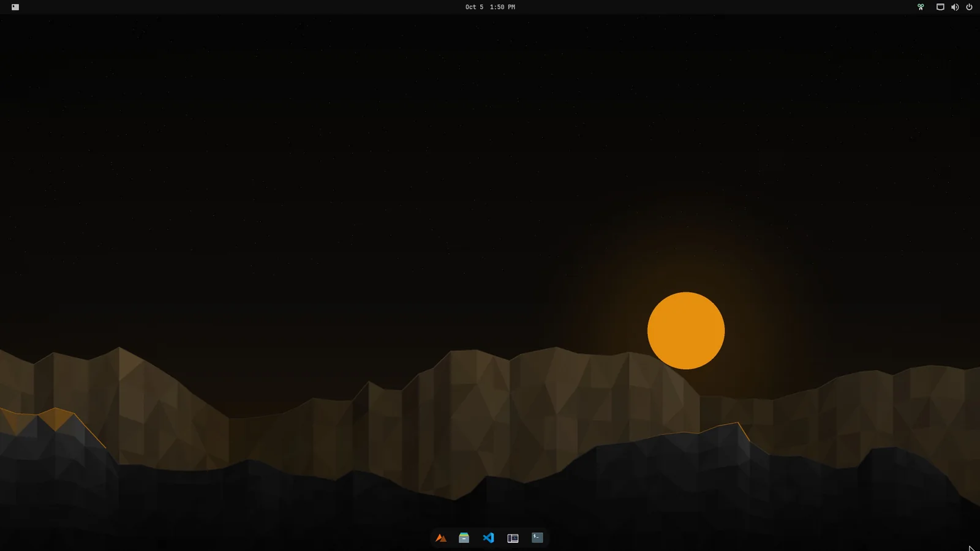Viewport: 980px width, 551px height.
Task: Open the system monitor dock icon
Action: (513, 538)
